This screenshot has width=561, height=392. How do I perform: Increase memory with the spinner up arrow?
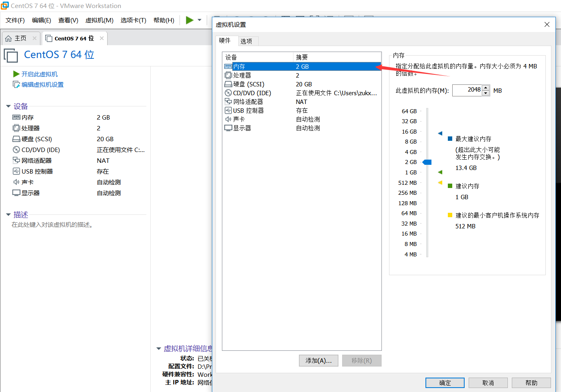[x=485, y=88]
